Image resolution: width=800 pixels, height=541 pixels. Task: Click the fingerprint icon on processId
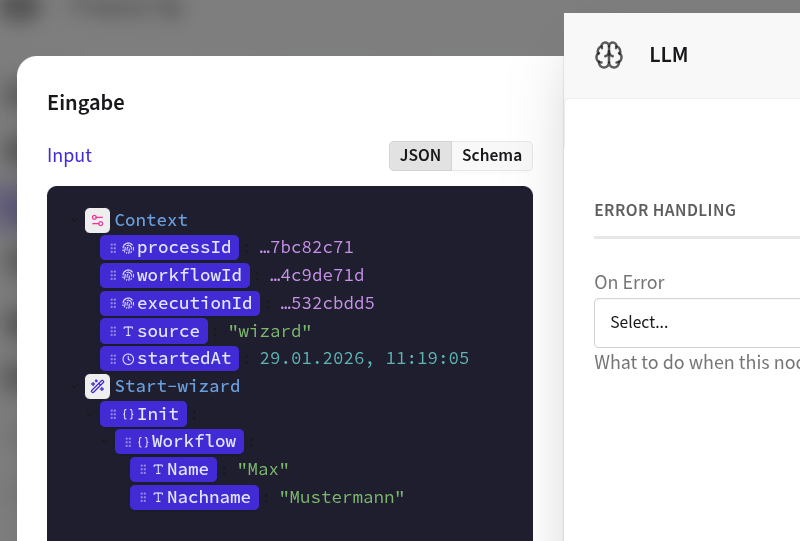point(127,248)
